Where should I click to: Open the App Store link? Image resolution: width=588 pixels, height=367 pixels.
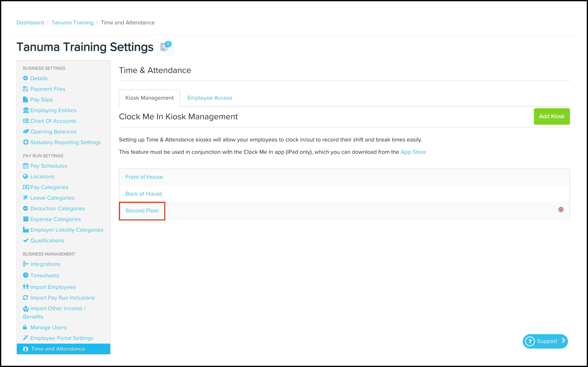[413, 152]
